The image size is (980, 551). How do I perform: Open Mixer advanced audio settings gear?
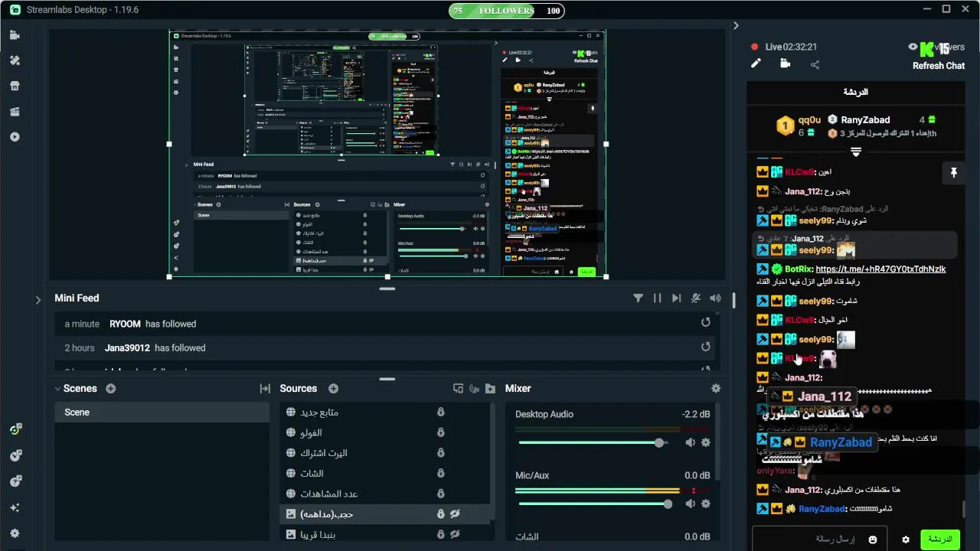(716, 389)
